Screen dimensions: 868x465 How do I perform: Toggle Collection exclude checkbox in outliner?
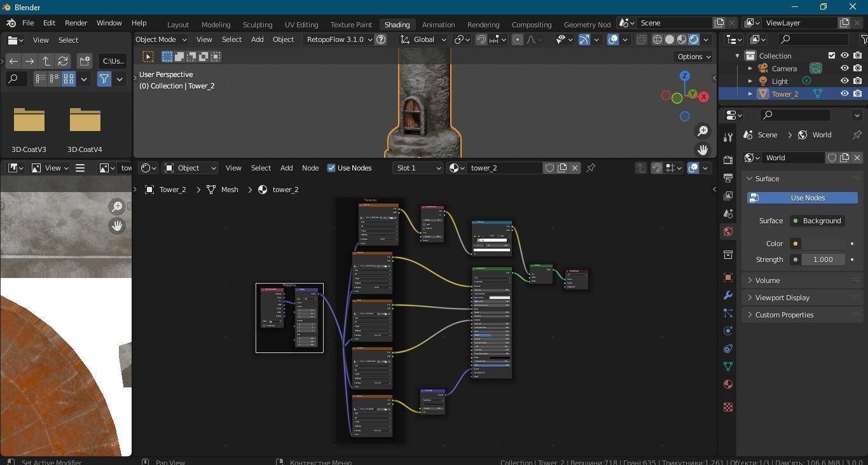click(x=832, y=55)
